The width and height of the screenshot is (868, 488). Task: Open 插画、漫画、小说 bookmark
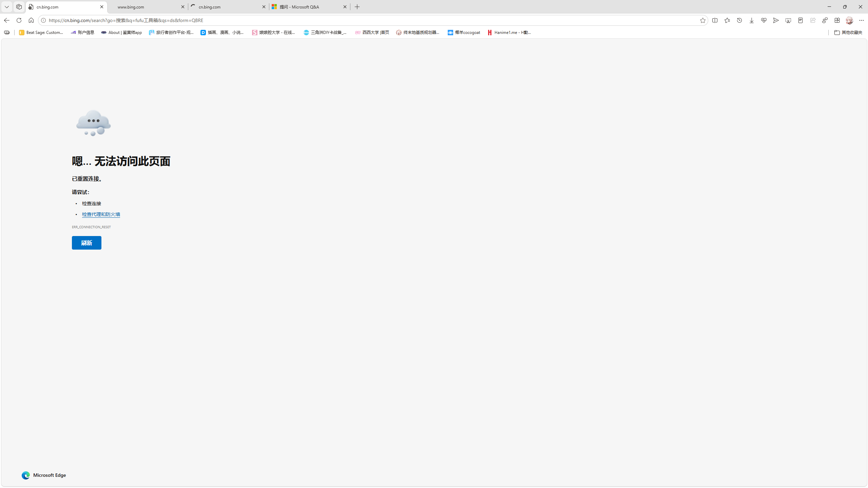click(x=222, y=33)
